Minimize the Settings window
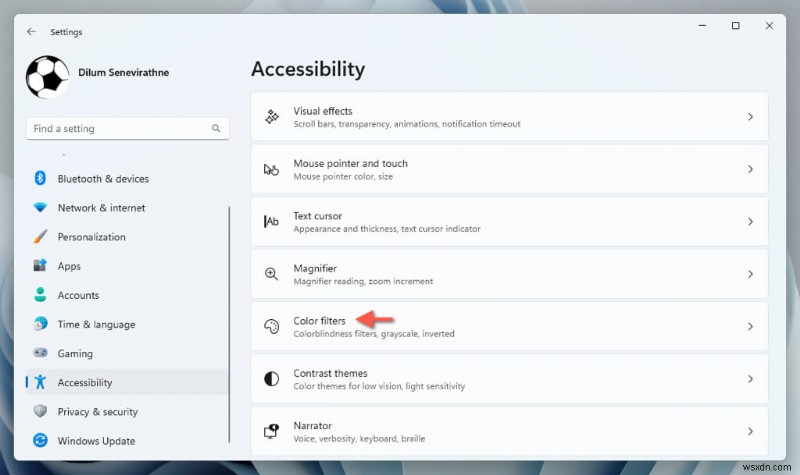This screenshot has height=475, width=800. point(703,26)
